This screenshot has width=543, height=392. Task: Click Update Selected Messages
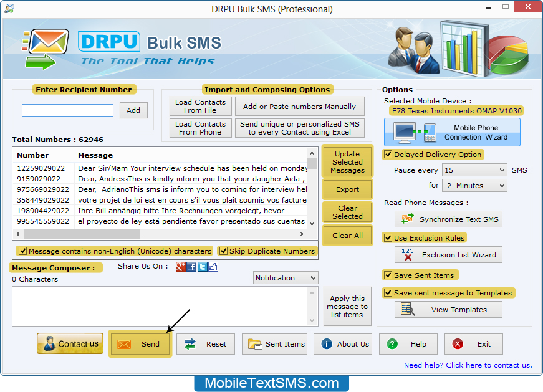point(347,161)
